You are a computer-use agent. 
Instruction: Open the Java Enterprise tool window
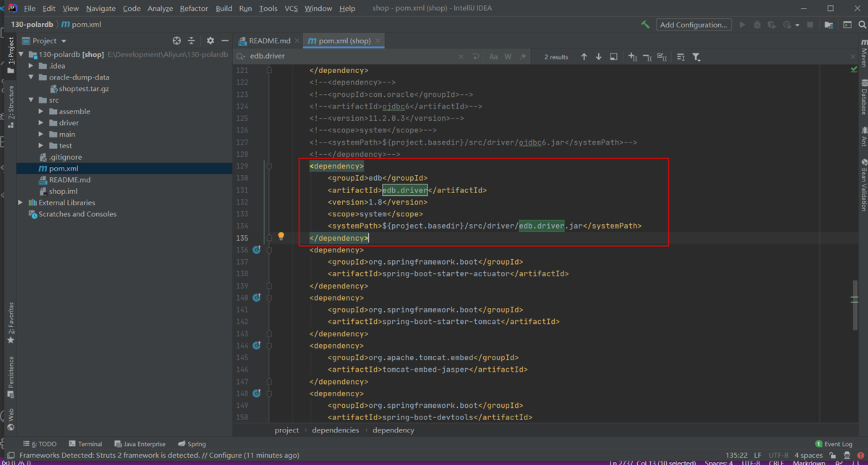(140, 444)
